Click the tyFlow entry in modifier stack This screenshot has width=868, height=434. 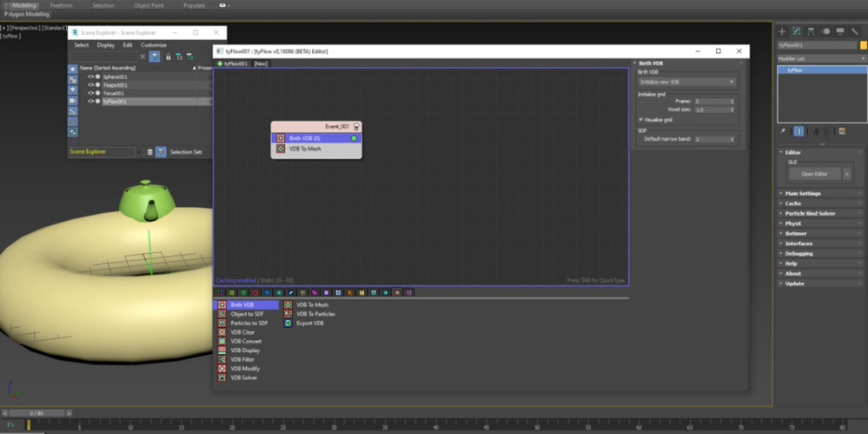tap(822, 70)
